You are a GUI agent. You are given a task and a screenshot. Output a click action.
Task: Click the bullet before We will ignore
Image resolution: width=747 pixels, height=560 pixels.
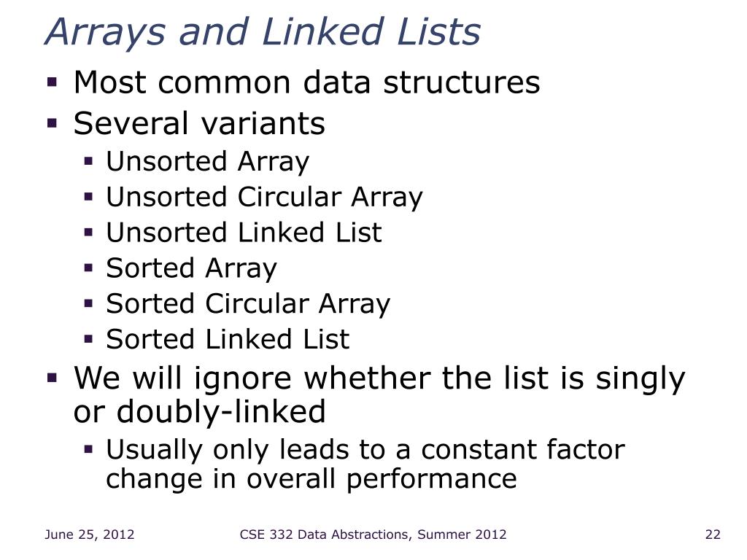52,378
